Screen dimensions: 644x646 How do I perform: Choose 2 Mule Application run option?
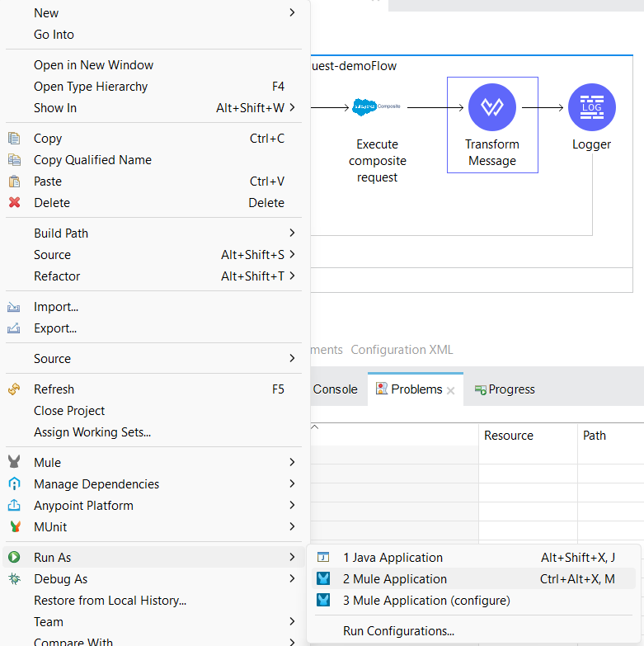click(395, 579)
